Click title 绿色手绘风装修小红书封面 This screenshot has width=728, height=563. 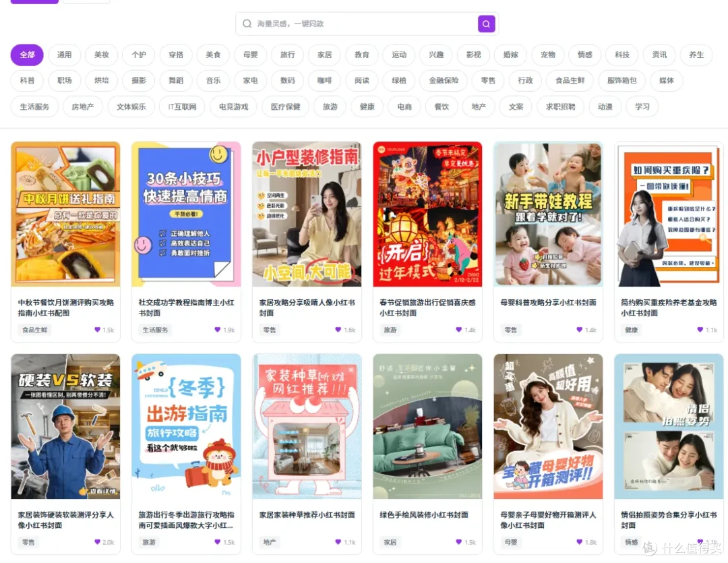tap(424, 514)
